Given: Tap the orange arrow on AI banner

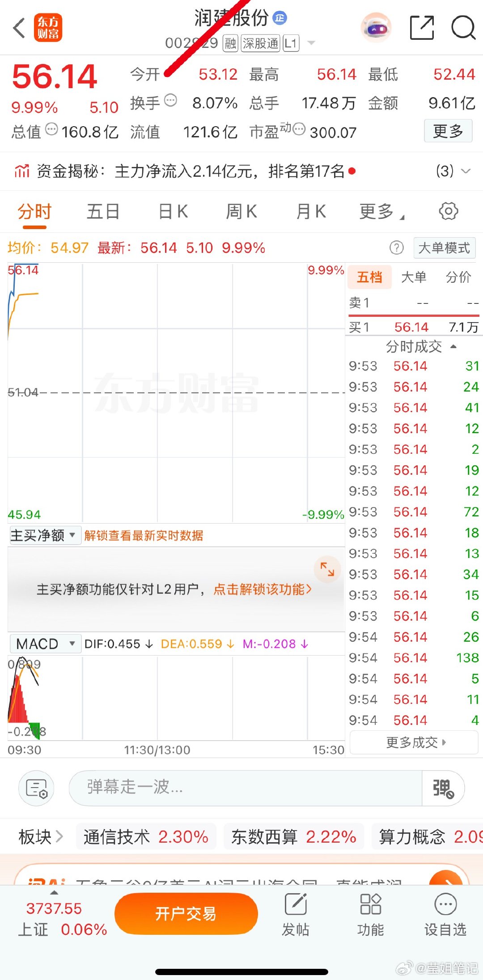Looking at the screenshot, I should pyautogui.click(x=446, y=878).
